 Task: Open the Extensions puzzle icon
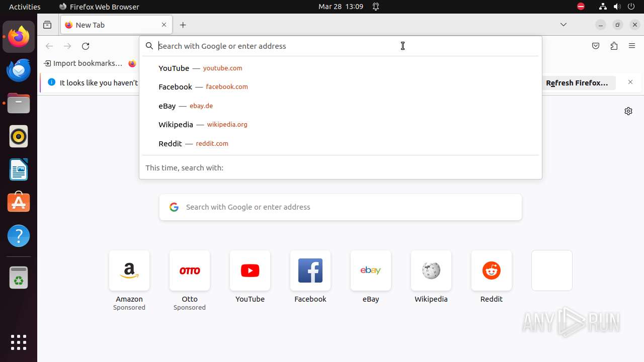[x=614, y=46]
